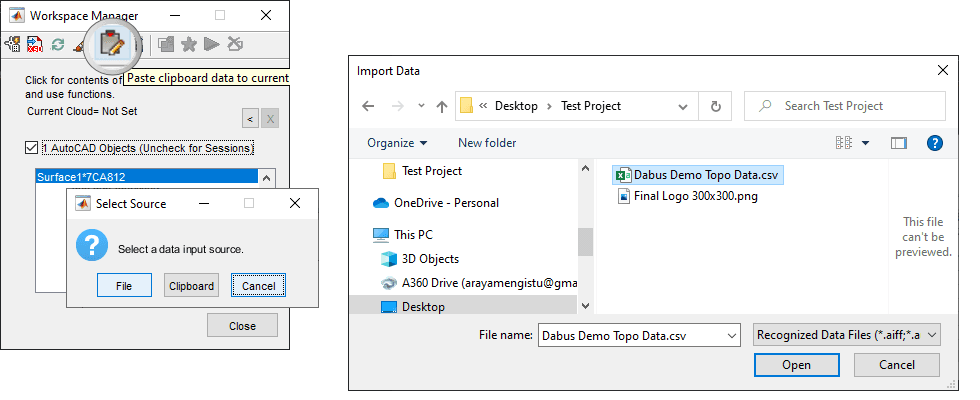The width and height of the screenshot is (980, 400).
Task: Expand the view options dropdown arrow
Action: click(866, 143)
